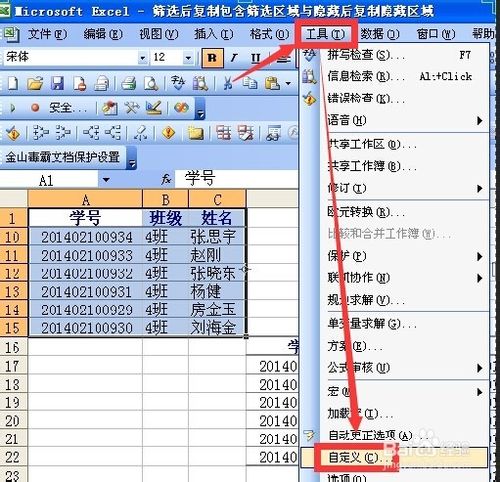Click the Remove Dependent Arrows icon

click(x=113, y=133)
